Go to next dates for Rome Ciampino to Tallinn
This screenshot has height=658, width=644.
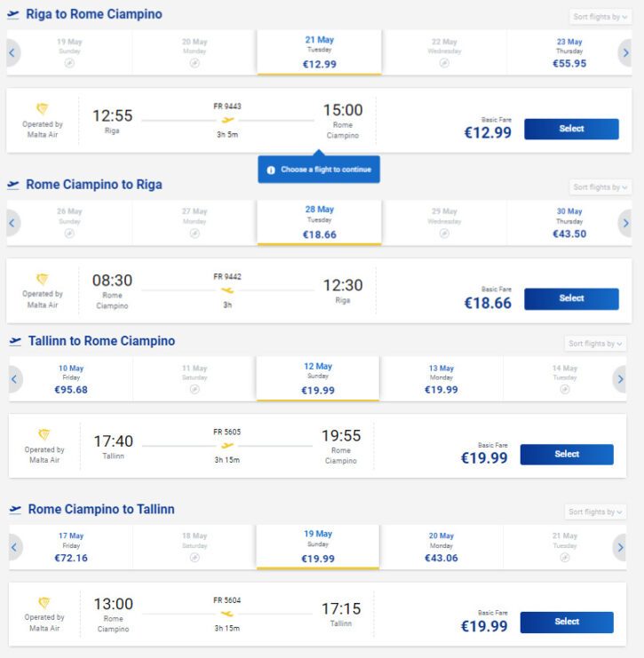pos(620,547)
